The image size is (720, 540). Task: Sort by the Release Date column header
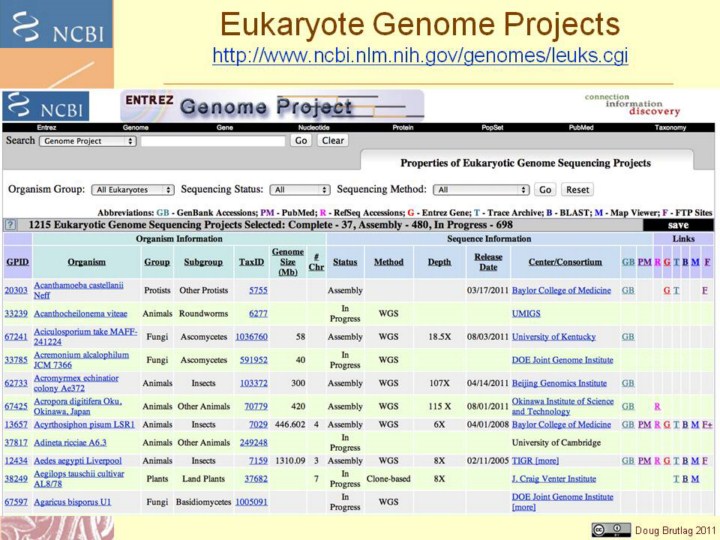pos(488,262)
